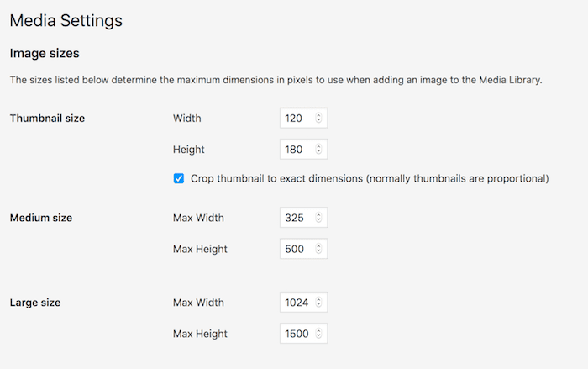Image resolution: width=588 pixels, height=369 pixels.
Task: Focus the Medium size Max Height number 500
Action: pos(296,249)
